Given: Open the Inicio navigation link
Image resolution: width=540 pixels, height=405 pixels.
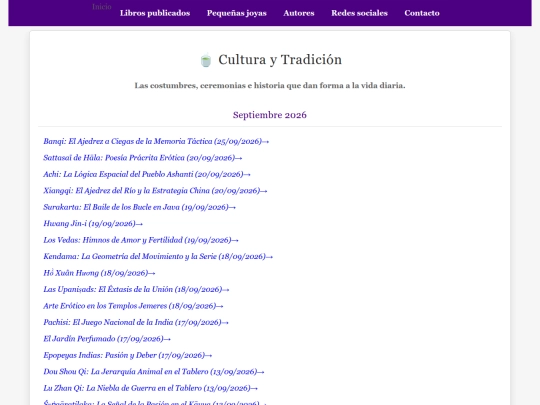Looking at the screenshot, I should coord(102,7).
